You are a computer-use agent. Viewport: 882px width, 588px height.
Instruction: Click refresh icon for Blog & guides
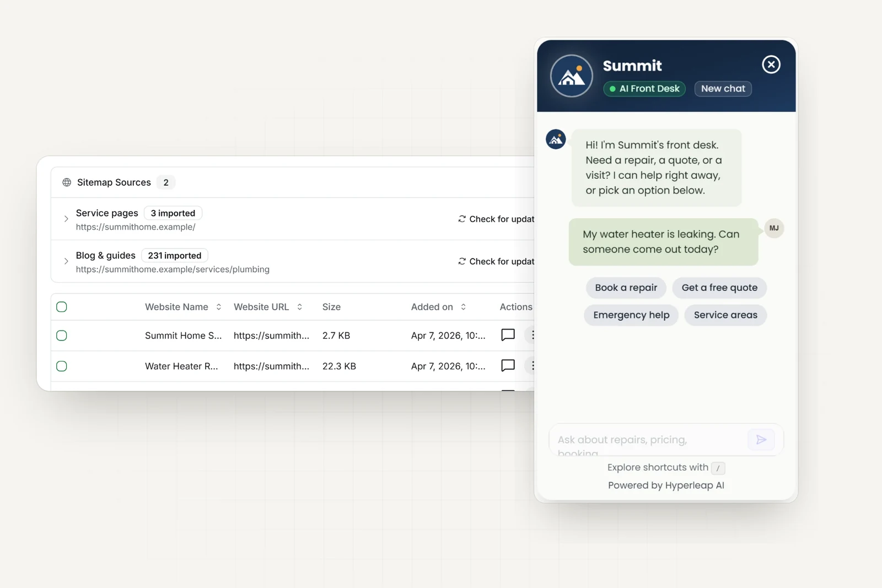[462, 261]
